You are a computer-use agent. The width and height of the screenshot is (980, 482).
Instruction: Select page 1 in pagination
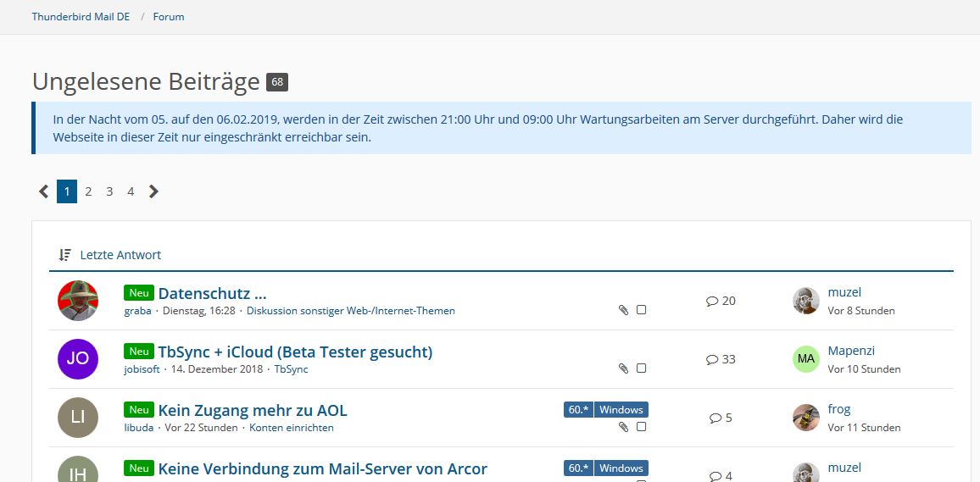coord(67,191)
